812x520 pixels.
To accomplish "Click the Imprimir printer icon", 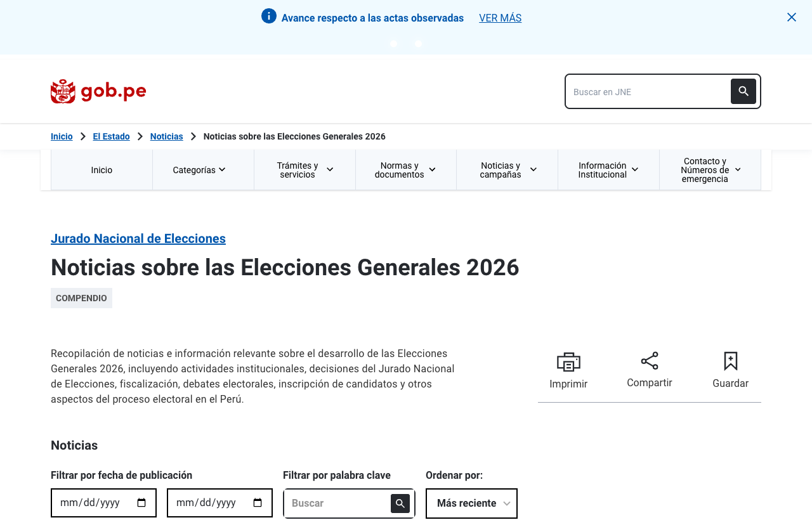I will 568,361.
